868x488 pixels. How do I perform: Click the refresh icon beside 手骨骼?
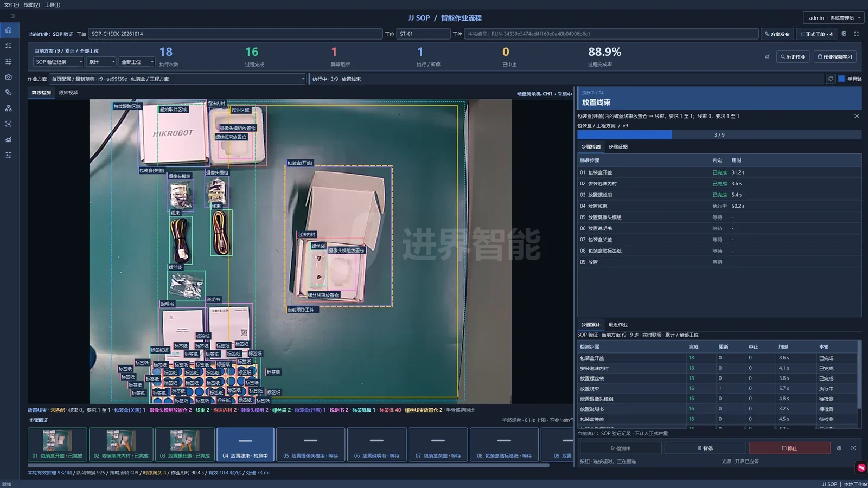[830, 79]
